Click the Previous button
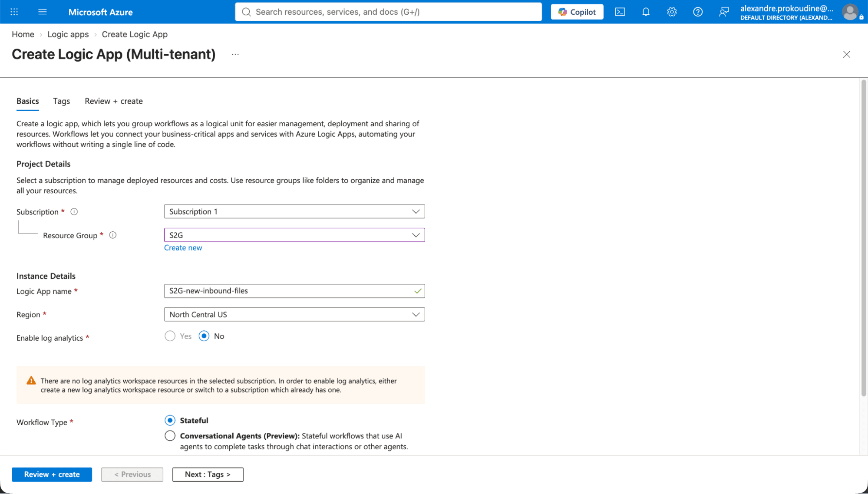868x494 pixels. click(x=132, y=474)
